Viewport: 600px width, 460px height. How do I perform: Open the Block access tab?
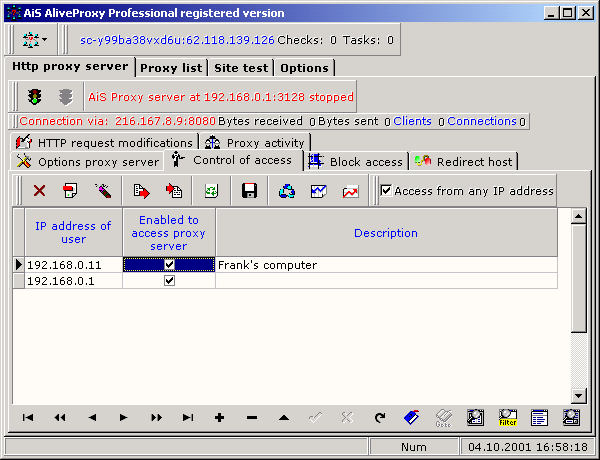click(355, 162)
